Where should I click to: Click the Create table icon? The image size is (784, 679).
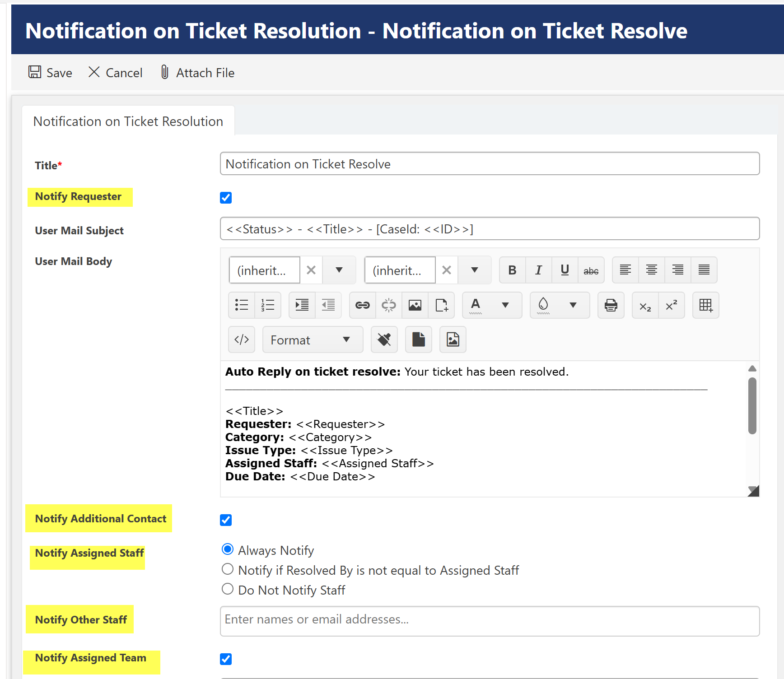[705, 305]
